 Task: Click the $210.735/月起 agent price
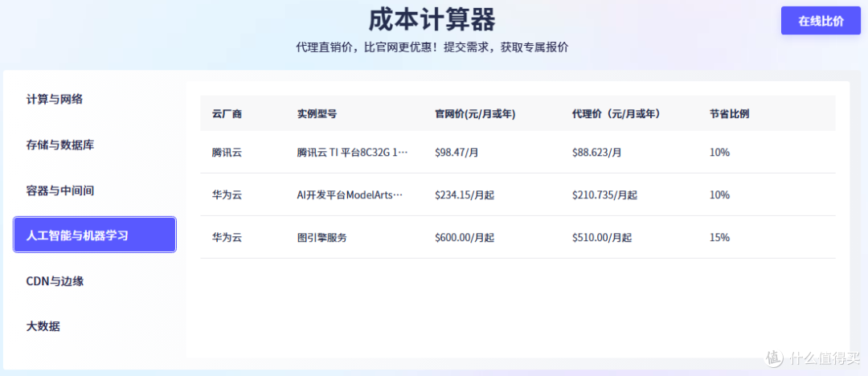pos(604,195)
